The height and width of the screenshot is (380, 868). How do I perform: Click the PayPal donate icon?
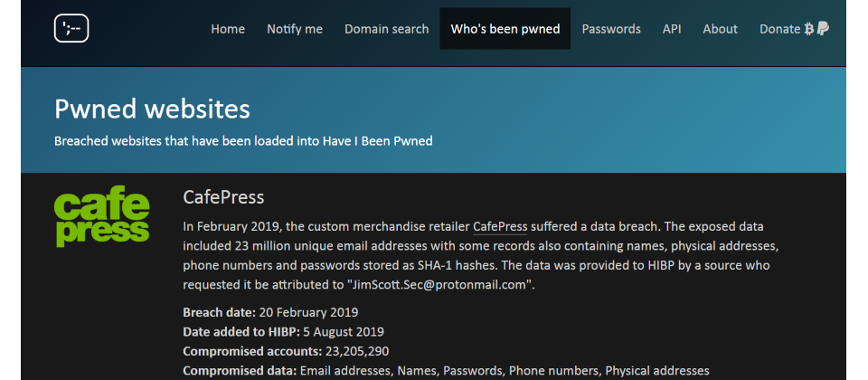[x=823, y=29]
